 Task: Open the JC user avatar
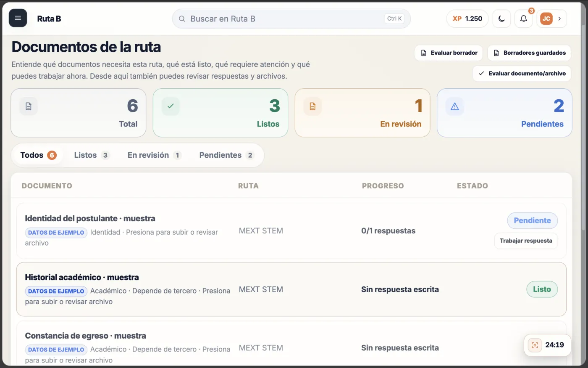[x=546, y=19]
